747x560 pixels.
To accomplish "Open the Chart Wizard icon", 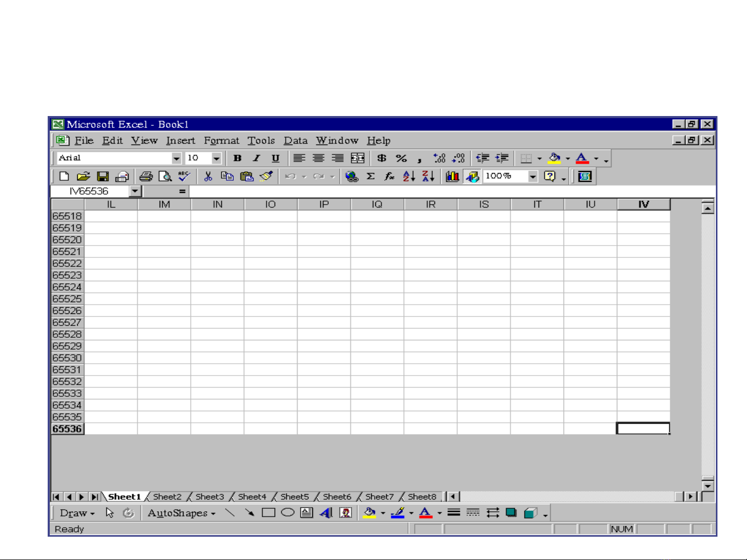I will pos(452,177).
